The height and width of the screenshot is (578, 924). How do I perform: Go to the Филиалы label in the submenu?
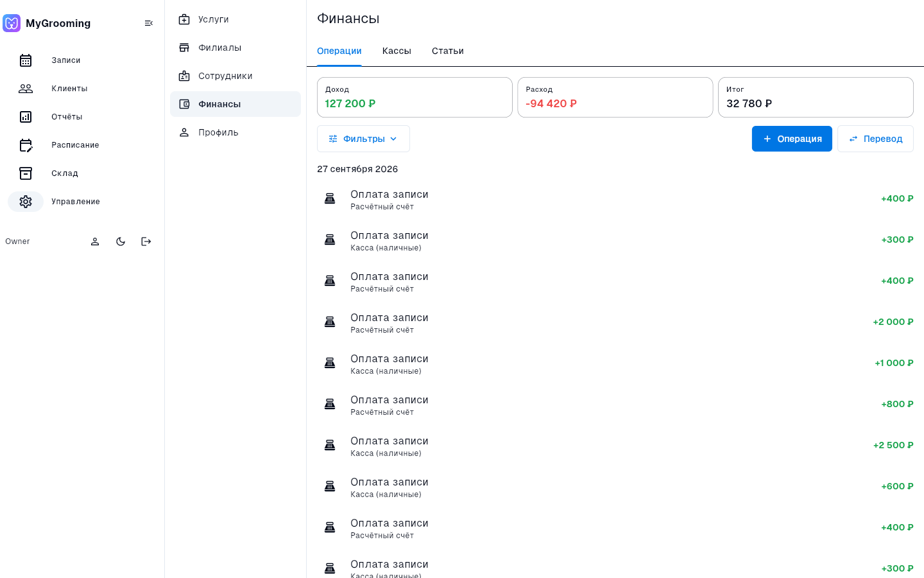tap(220, 48)
